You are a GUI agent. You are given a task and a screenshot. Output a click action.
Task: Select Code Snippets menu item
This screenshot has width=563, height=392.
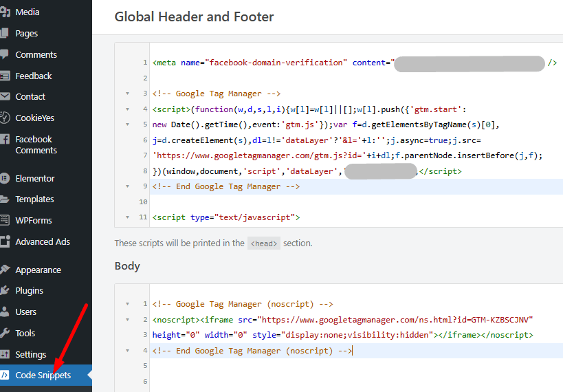pos(46,375)
